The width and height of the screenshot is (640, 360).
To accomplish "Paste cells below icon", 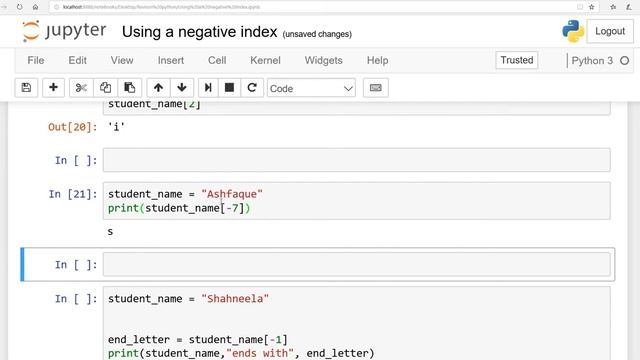I will pyautogui.click(x=129, y=88).
